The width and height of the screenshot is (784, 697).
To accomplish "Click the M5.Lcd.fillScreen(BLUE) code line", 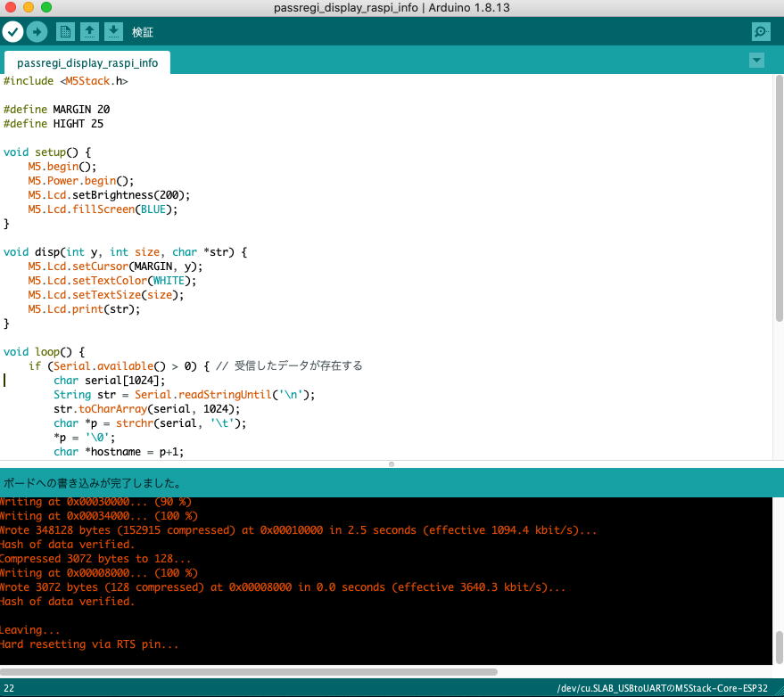I will (103, 209).
